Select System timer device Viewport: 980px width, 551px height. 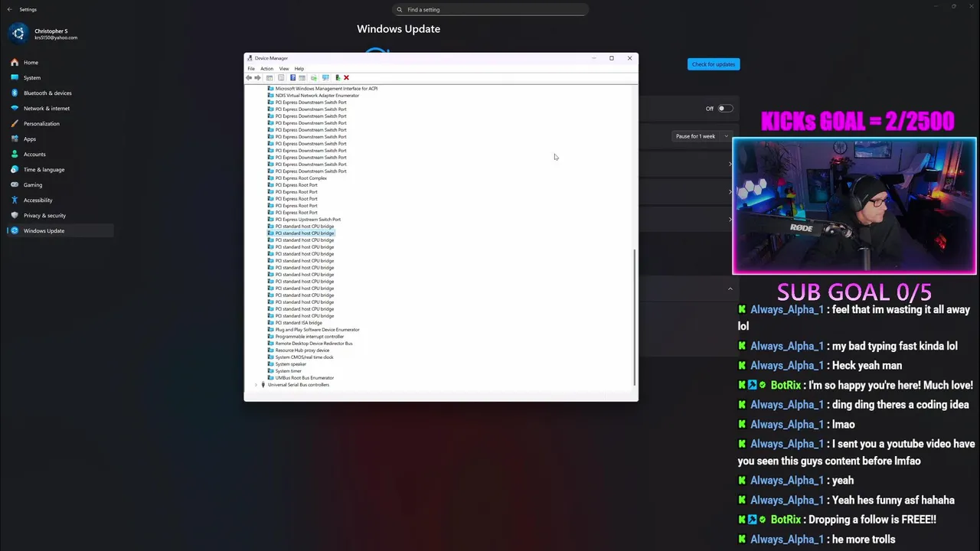[289, 370]
